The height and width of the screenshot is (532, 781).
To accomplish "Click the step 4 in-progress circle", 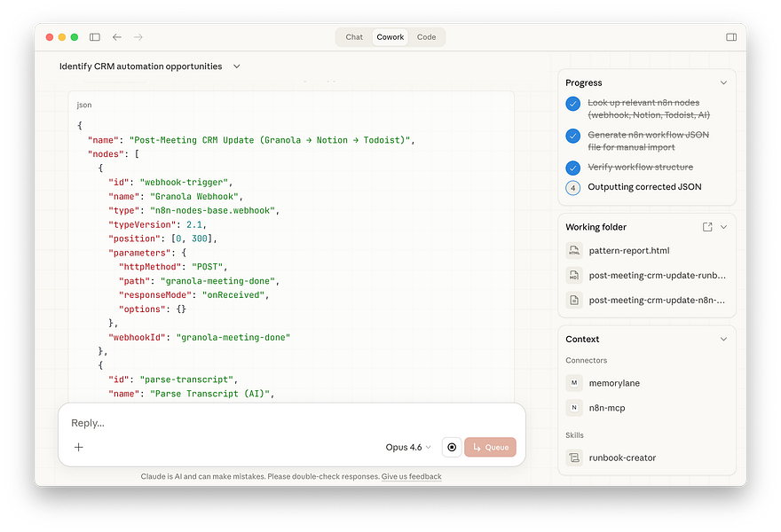I will pyautogui.click(x=572, y=188).
